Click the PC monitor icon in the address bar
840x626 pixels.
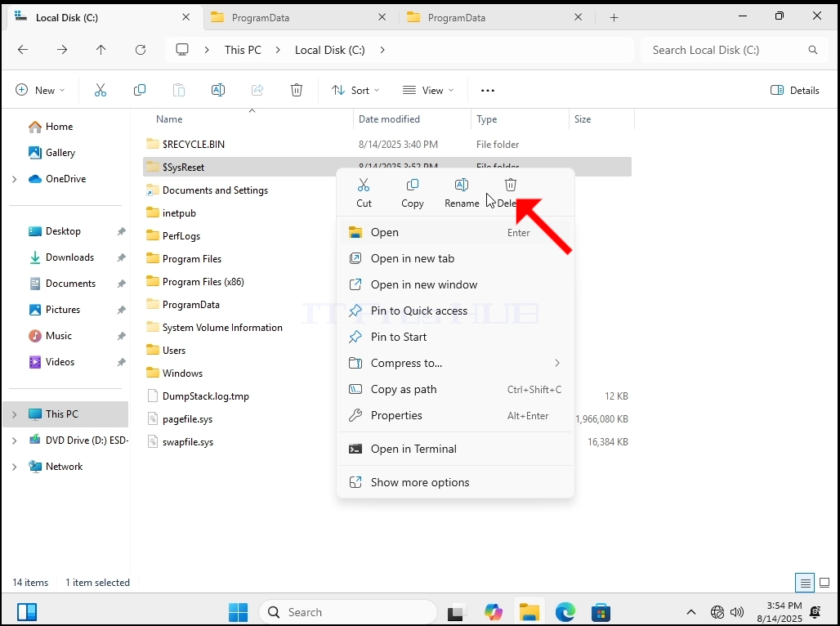182,50
